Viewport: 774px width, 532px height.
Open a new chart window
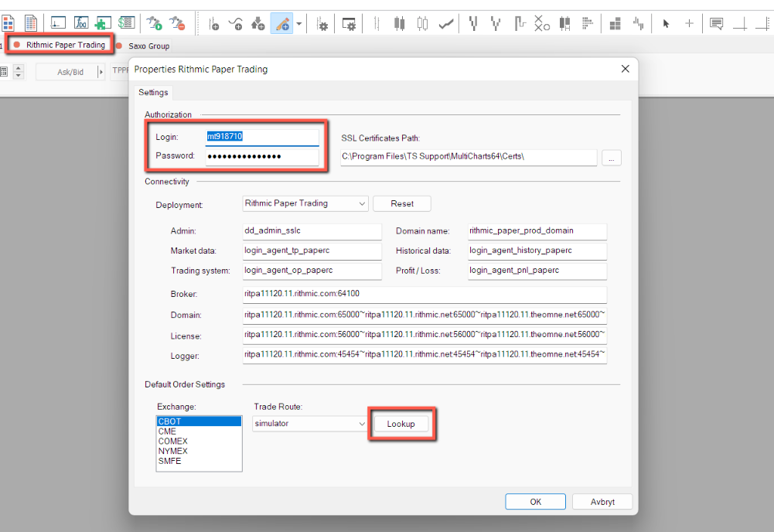click(x=58, y=23)
